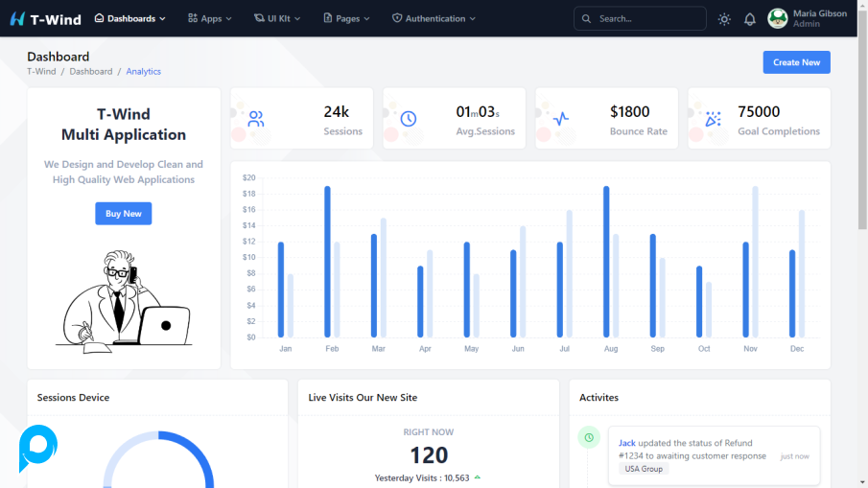868x488 pixels.
Task: Click the Analytics breadcrumb link
Action: 143,71
